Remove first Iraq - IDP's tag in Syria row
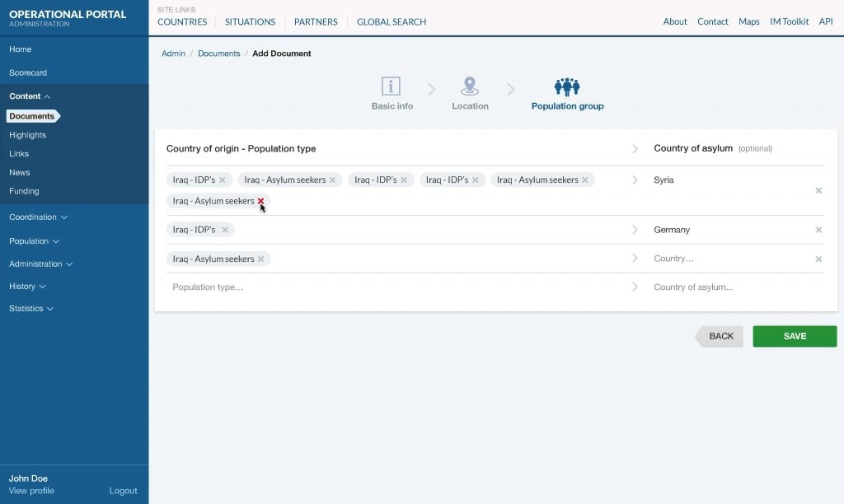This screenshot has height=504, width=844. (222, 180)
